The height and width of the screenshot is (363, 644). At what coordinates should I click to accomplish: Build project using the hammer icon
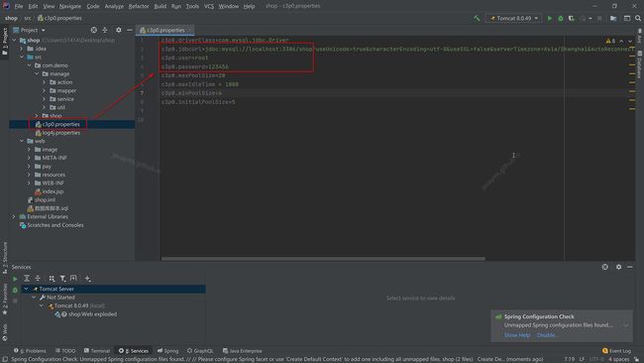click(x=477, y=18)
